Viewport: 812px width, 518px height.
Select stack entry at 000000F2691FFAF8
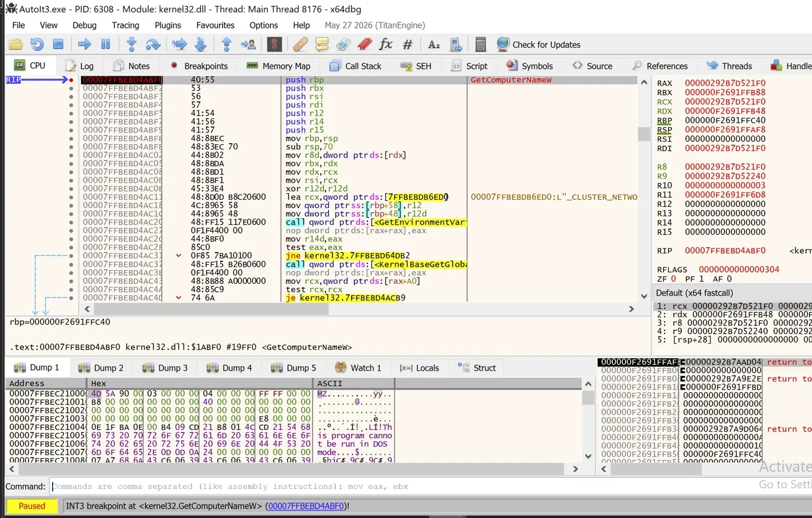[x=704, y=362]
